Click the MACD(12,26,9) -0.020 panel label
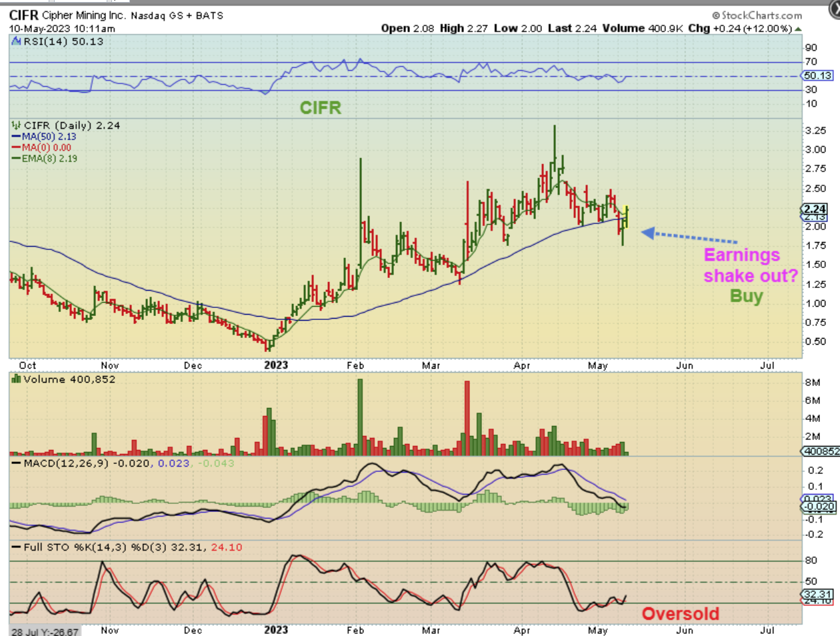The width and height of the screenshot is (840, 636). pos(87,463)
